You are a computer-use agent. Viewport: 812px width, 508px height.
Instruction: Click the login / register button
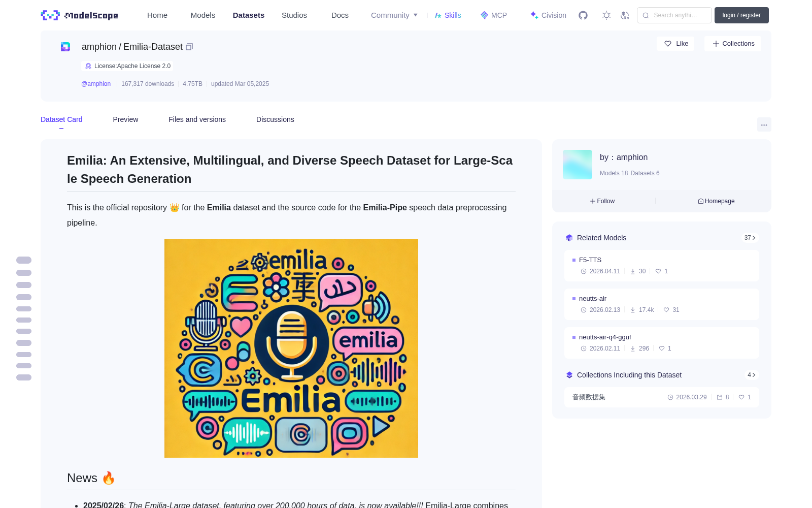point(741,15)
